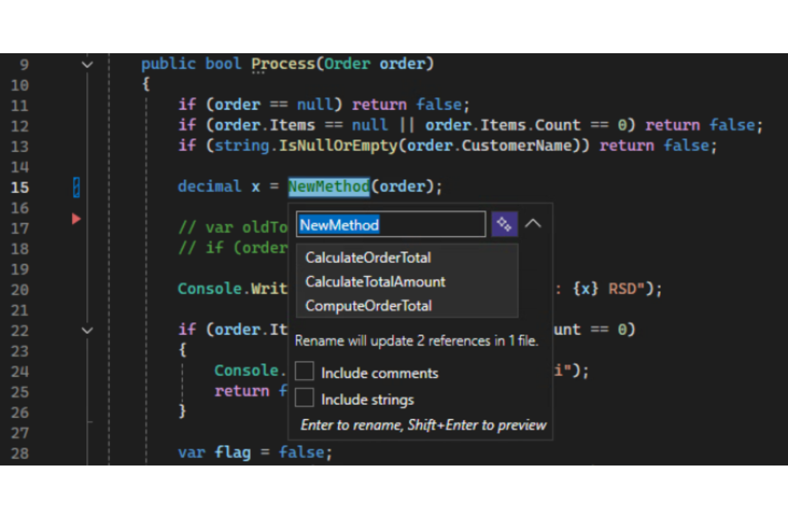Click line number 28 in the gutter
The image size is (788, 532).
tap(20, 453)
